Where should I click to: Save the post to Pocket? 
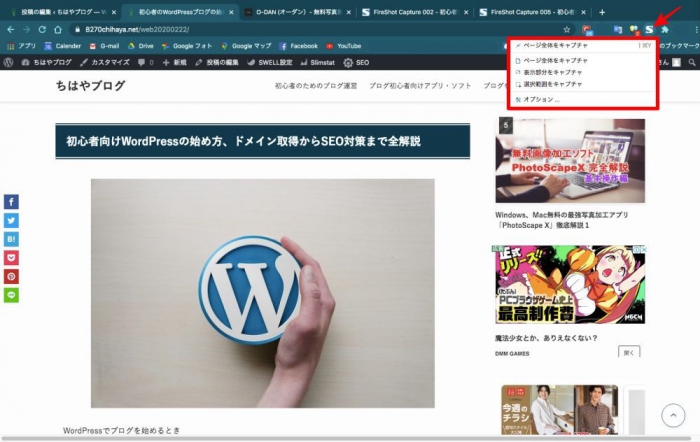[11, 258]
